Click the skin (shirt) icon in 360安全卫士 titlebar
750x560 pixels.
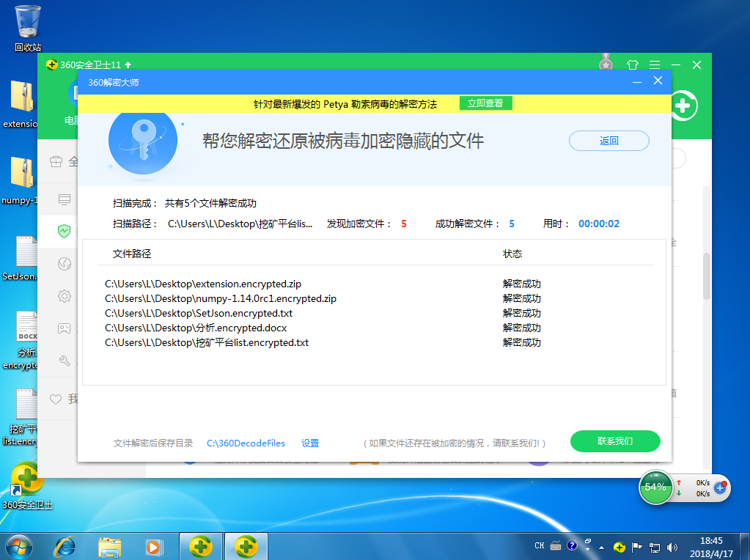633,65
